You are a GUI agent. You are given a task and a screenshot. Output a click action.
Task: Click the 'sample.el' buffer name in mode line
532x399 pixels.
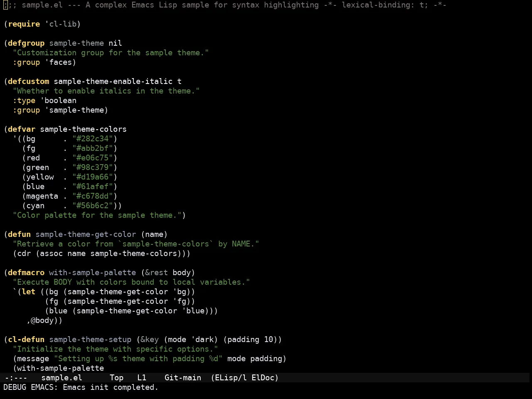pyautogui.click(x=62, y=378)
